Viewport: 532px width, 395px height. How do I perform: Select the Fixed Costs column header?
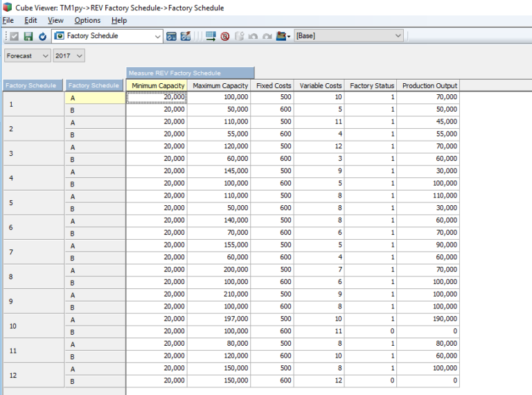point(272,85)
